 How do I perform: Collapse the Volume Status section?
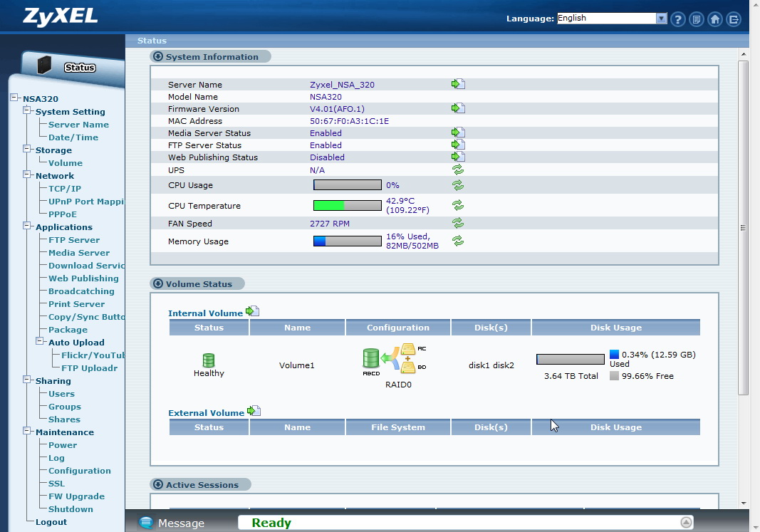(158, 284)
